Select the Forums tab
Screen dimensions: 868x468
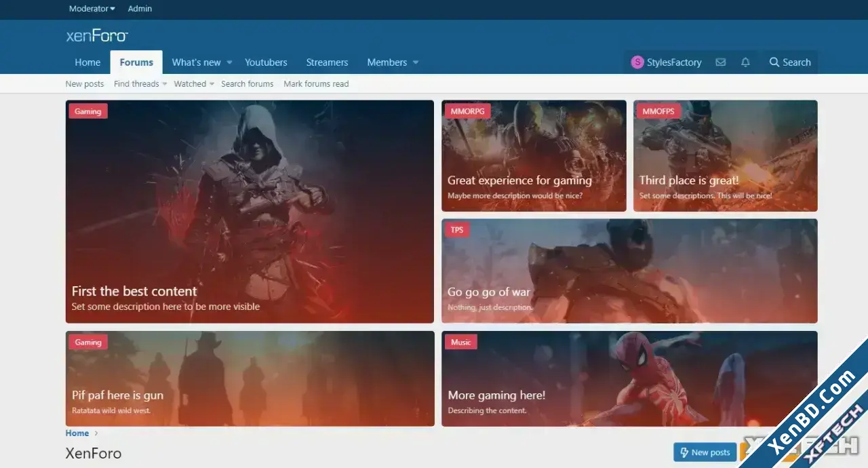coord(136,62)
